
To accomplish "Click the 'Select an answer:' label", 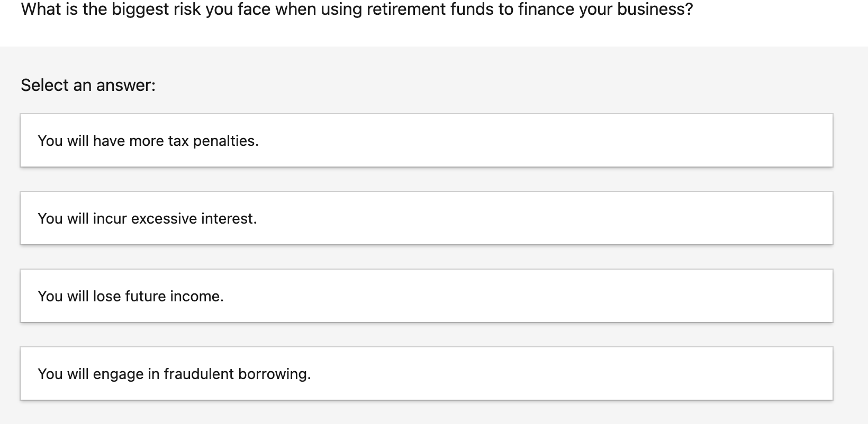I will [x=88, y=85].
